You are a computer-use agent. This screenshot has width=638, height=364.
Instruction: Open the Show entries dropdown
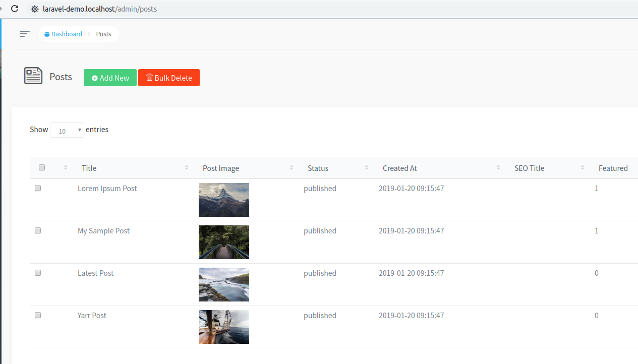pyautogui.click(x=67, y=130)
